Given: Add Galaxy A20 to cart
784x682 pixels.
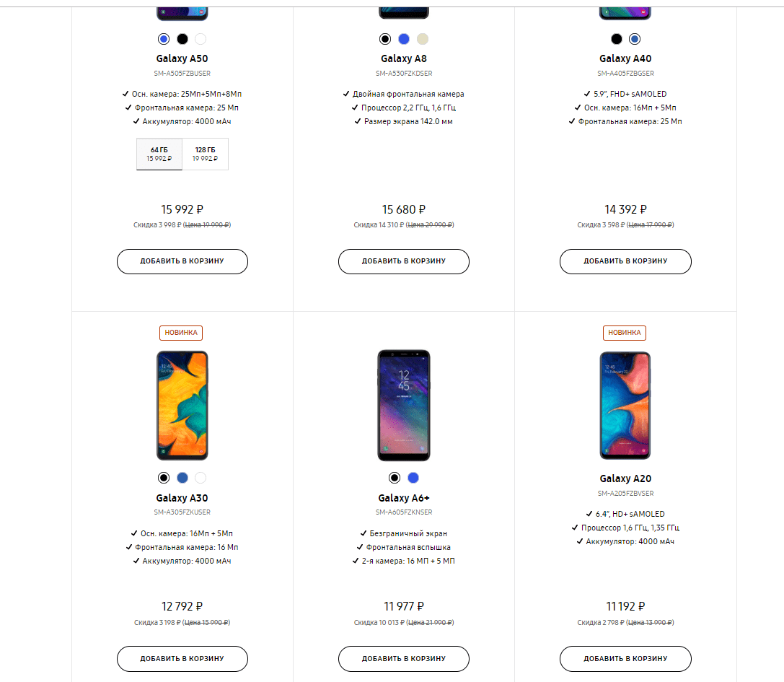Looking at the screenshot, I should [625, 659].
